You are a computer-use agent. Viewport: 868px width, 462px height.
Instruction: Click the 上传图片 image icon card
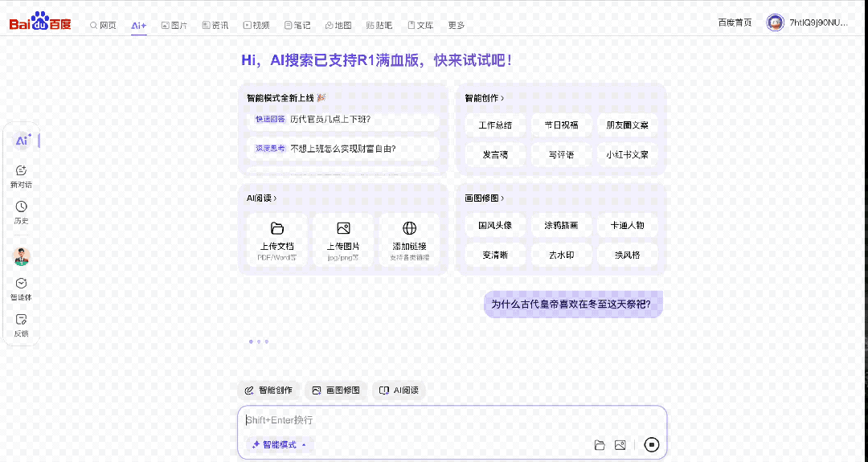343,240
